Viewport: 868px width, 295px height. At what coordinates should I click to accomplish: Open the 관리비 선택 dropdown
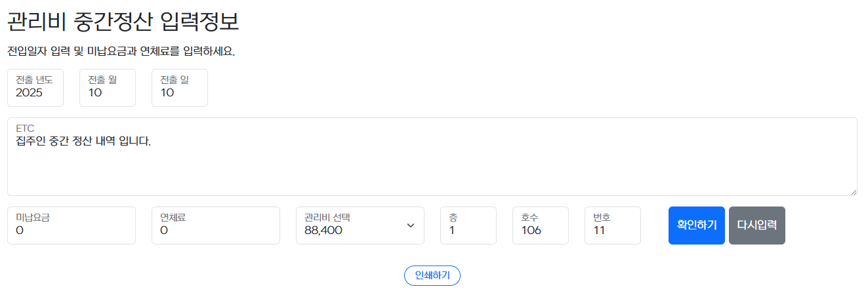[x=360, y=226]
